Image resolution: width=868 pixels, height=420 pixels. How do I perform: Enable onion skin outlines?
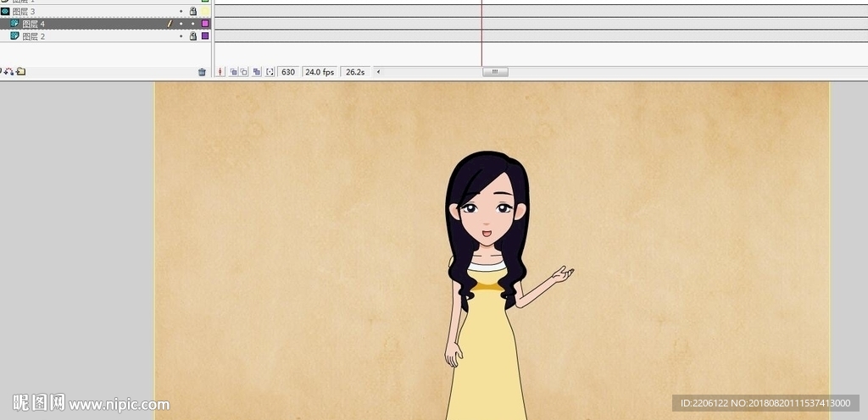click(243, 72)
